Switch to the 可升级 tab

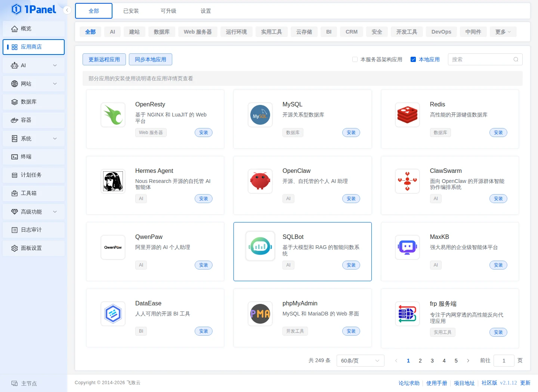(168, 11)
